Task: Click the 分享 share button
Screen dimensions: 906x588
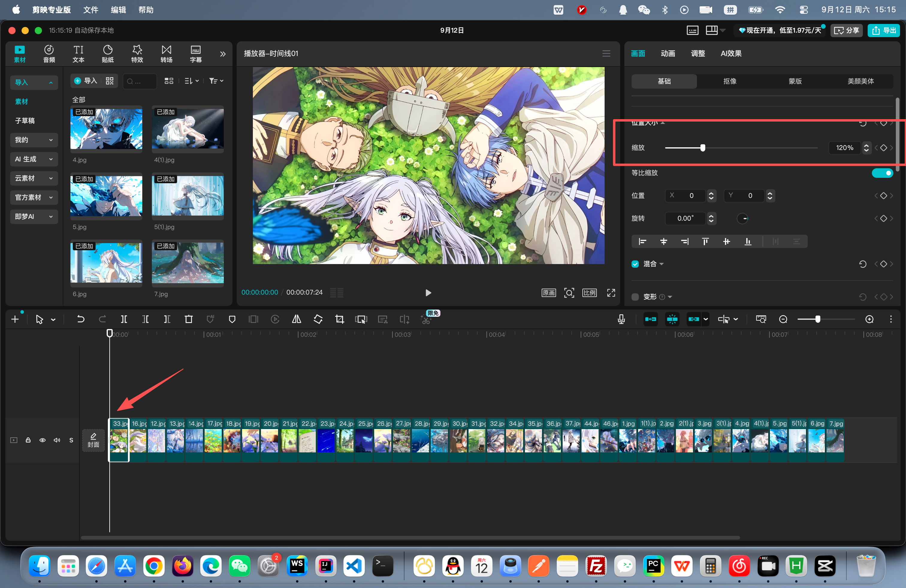Action: point(846,31)
